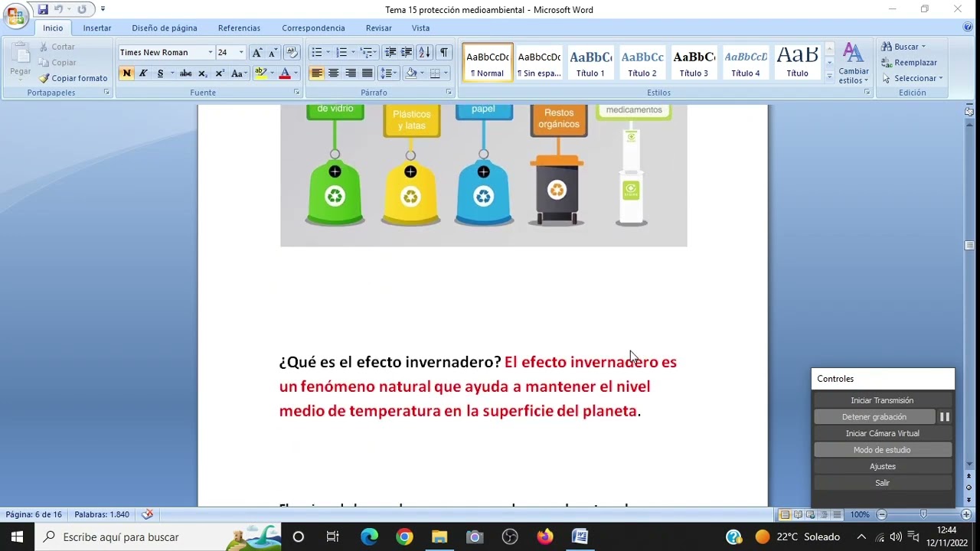Open multilevel list menu
This screenshot has width=980, height=551.
click(368, 53)
